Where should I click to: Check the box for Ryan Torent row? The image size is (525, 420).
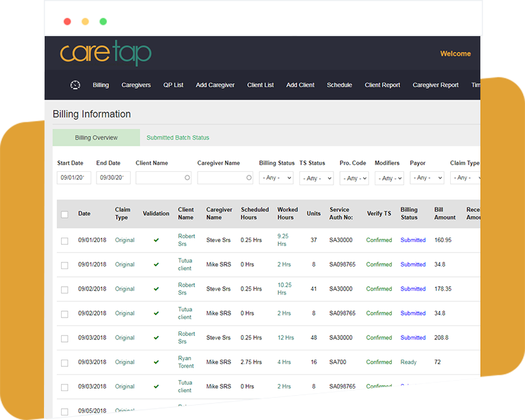pos(64,363)
